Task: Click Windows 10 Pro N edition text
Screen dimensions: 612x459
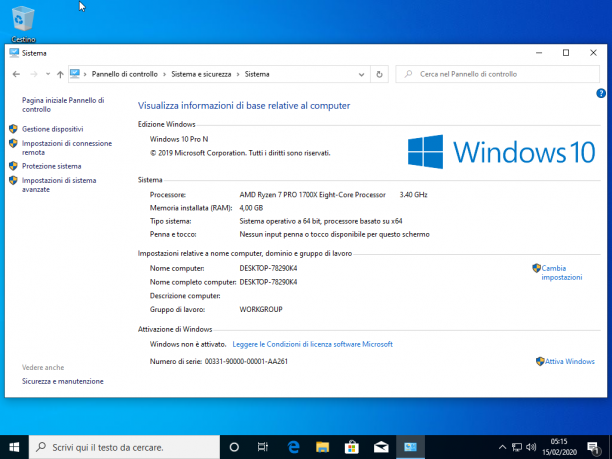Action: coord(179,139)
